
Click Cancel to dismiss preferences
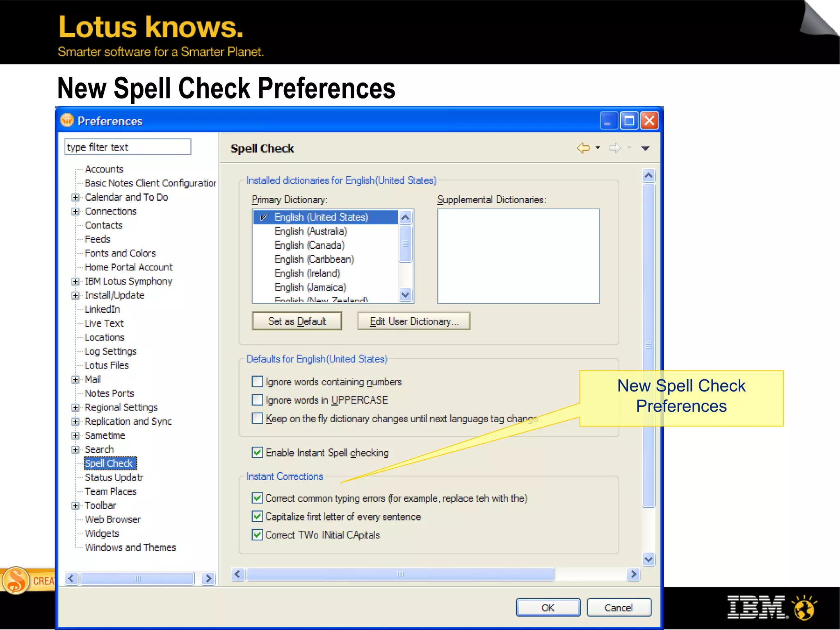click(x=619, y=607)
